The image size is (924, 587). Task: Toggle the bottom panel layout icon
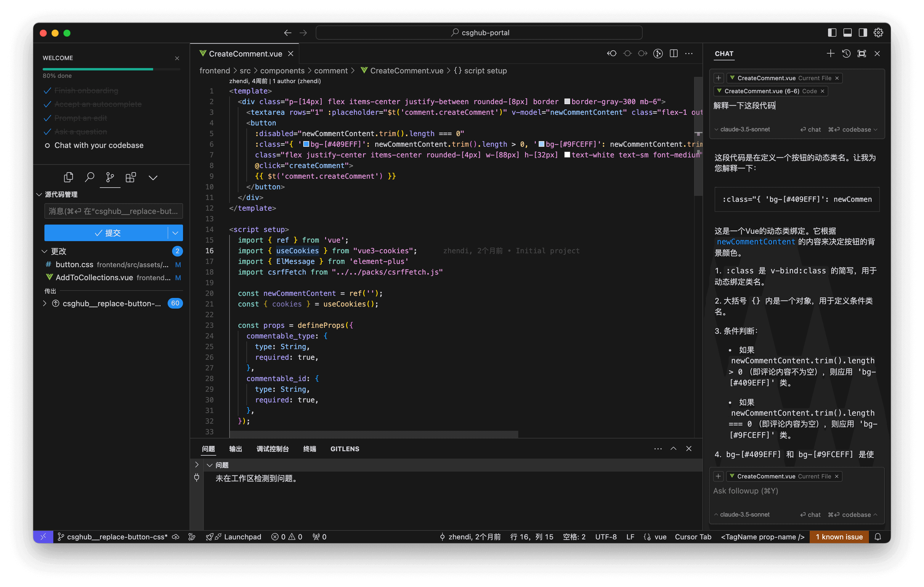pos(847,33)
